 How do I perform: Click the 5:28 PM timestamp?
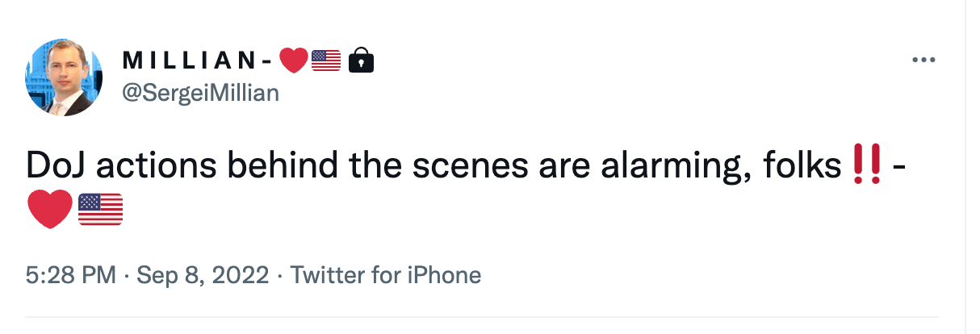pos(71,276)
